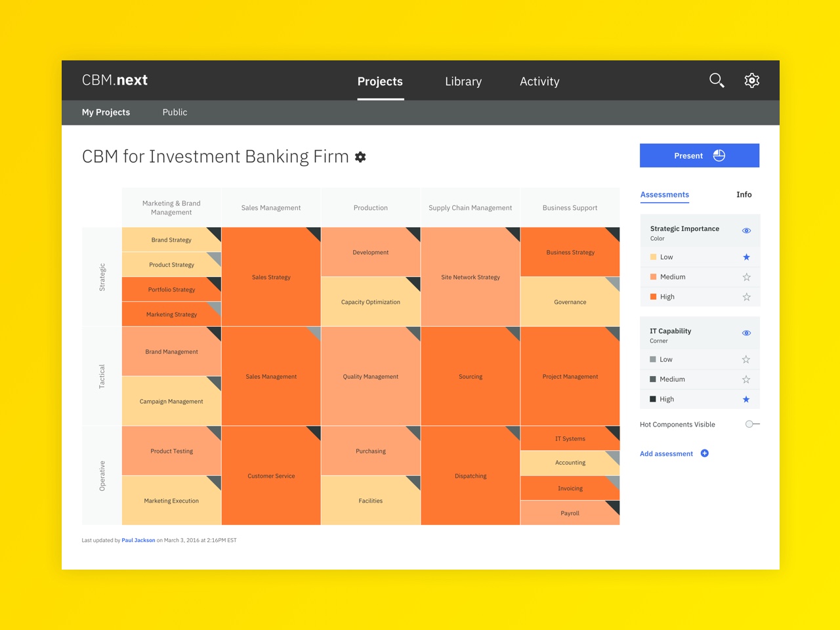Viewport: 840px width, 630px height.
Task: Star the High strategic importance level
Action: [x=746, y=297]
